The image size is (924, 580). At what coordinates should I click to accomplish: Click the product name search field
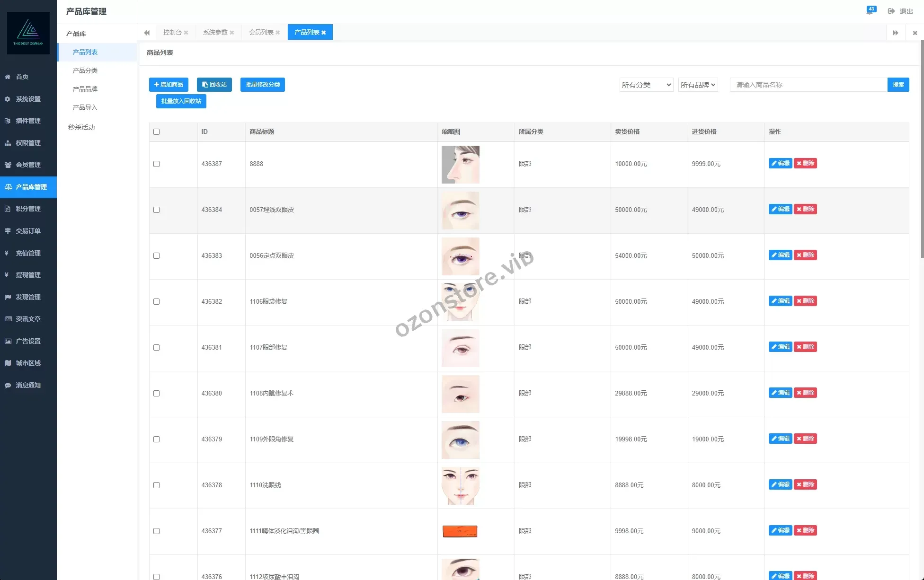pos(808,85)
